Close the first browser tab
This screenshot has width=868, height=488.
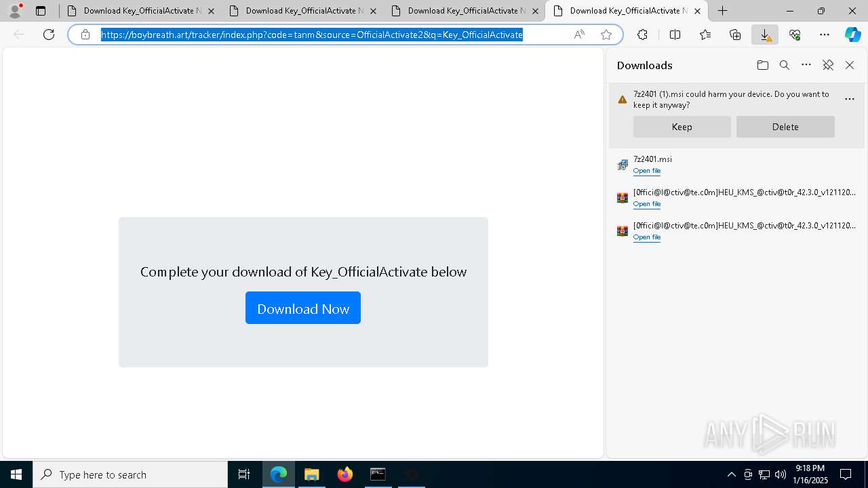coord(211,11)
